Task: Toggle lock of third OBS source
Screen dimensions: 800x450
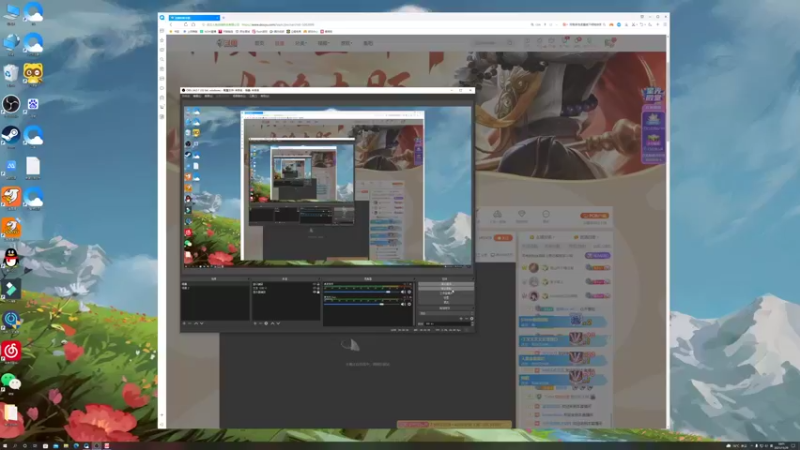Action: (x=318, y=292)
